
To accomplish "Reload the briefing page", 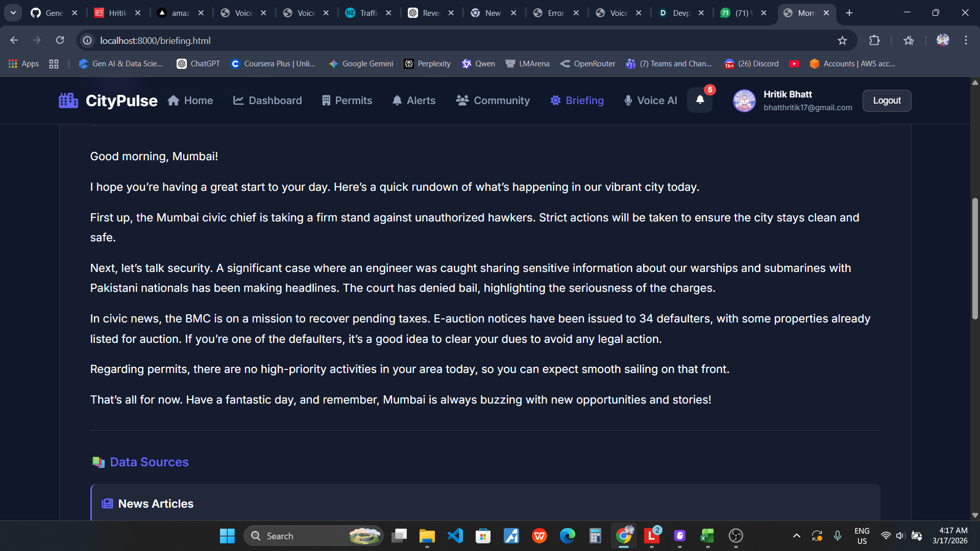I will (60, 40).
